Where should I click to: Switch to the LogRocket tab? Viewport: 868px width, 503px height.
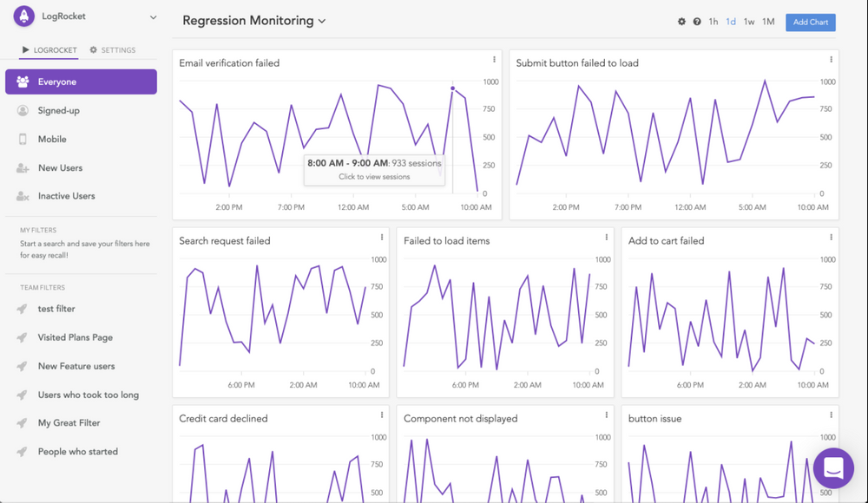(x=48, y=49)
